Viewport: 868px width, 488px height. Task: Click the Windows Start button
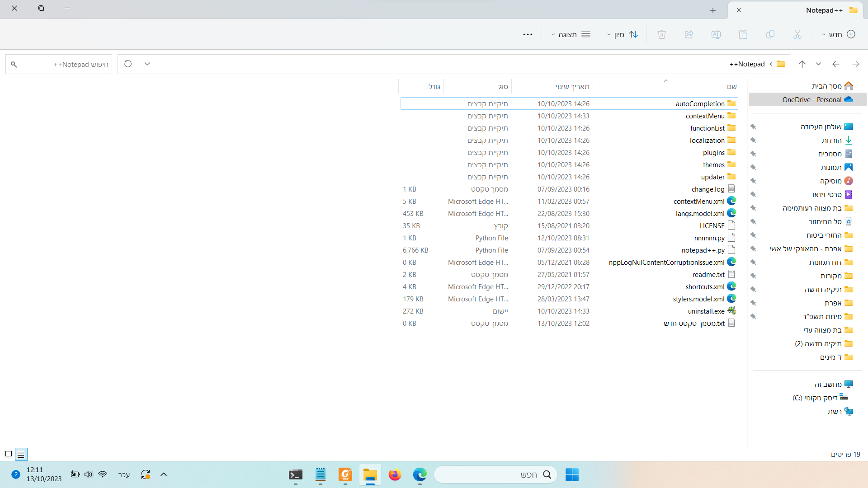[x=572, y=474]
